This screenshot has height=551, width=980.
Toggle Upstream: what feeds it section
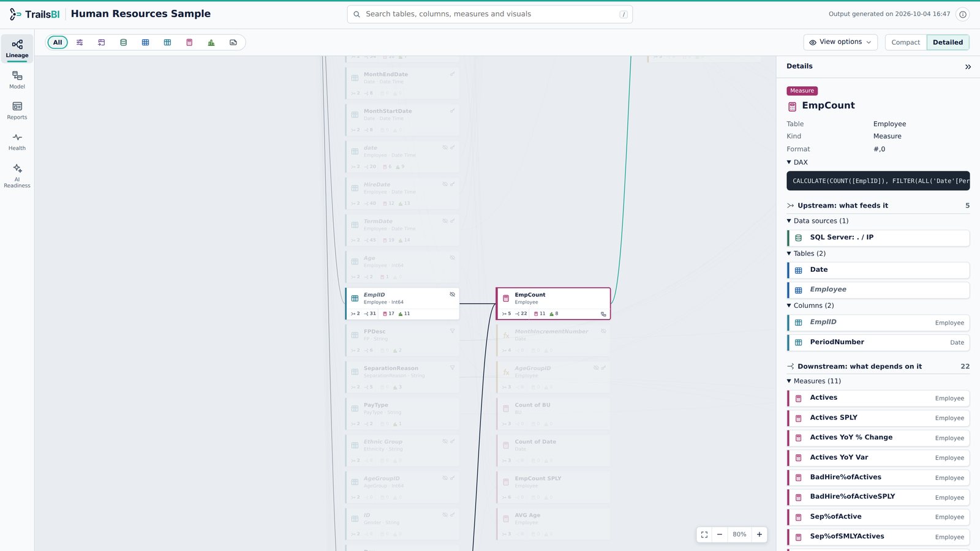point(878,206)
